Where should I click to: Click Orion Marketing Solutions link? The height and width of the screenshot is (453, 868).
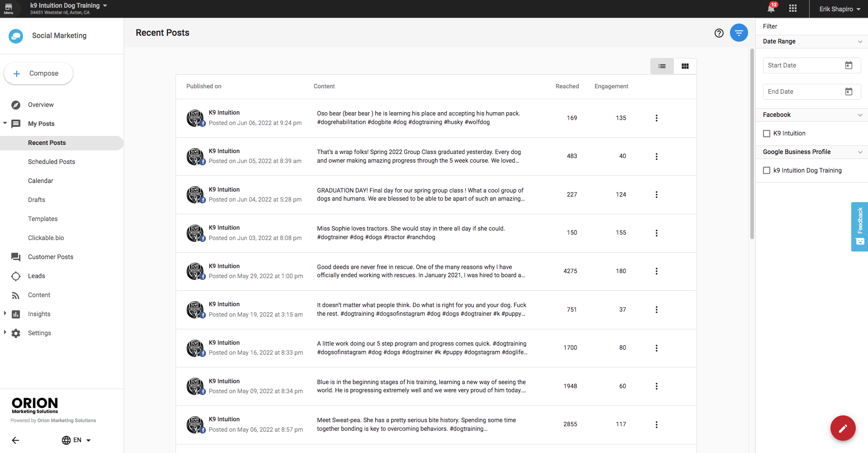[67, 421]
